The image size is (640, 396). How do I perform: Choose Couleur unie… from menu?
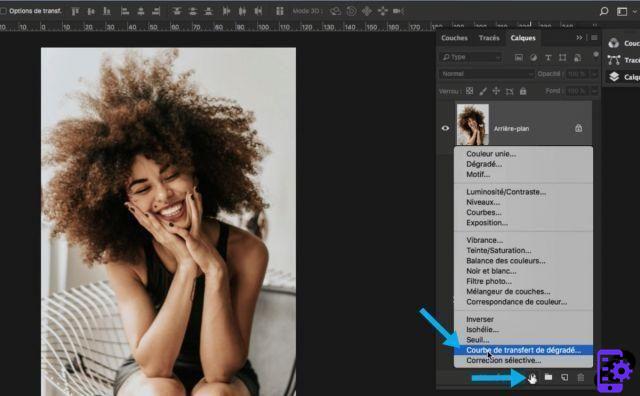pyautogui.click(x=523, y=154)
